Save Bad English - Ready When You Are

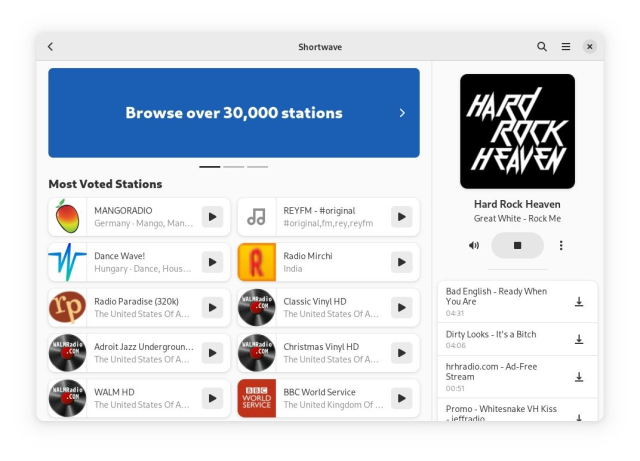click(x=579, y=302)
